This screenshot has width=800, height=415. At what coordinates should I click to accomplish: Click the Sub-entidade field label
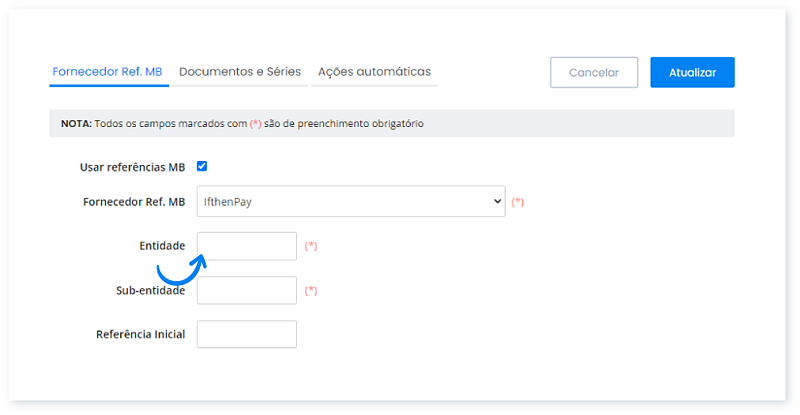pyautogui.click(x=151, y=291)
